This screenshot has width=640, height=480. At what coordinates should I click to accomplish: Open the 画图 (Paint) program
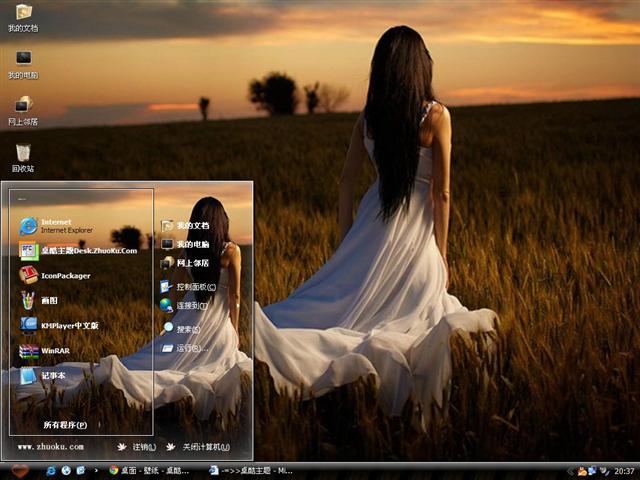(45, 300)
